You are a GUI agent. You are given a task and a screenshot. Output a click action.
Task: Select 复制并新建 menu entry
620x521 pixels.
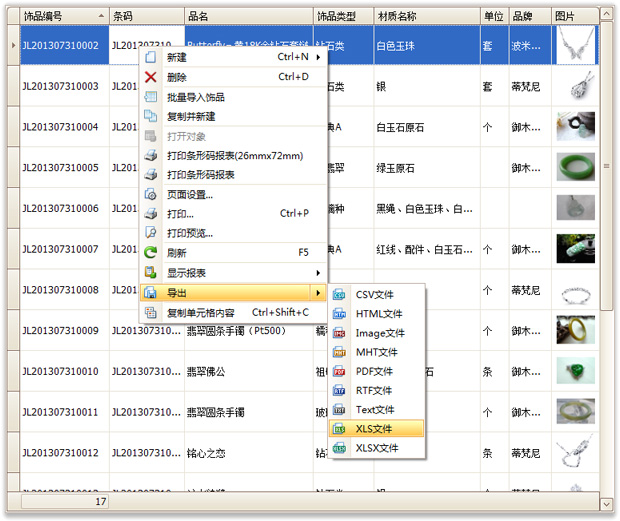[x=191, y=116]
